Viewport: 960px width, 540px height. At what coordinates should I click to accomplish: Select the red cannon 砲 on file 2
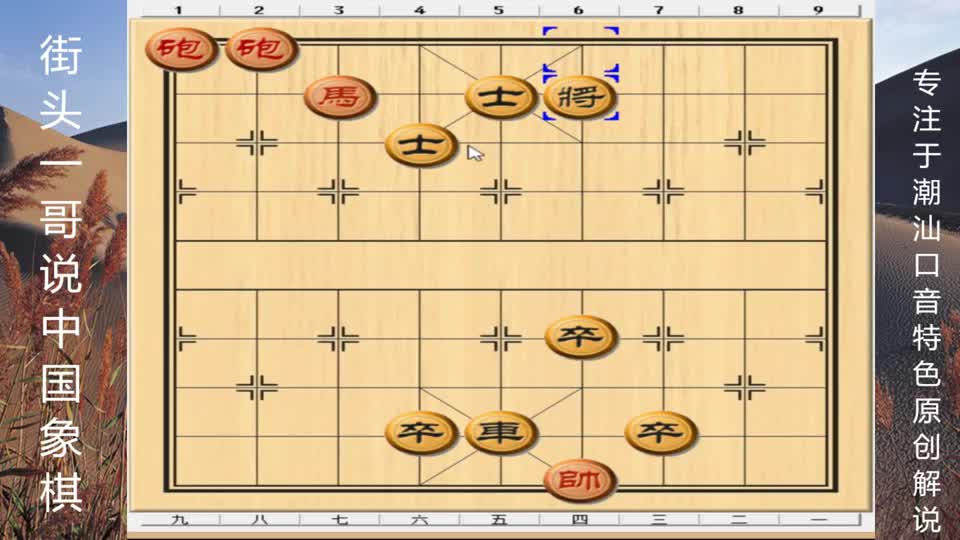pos(261,48)
